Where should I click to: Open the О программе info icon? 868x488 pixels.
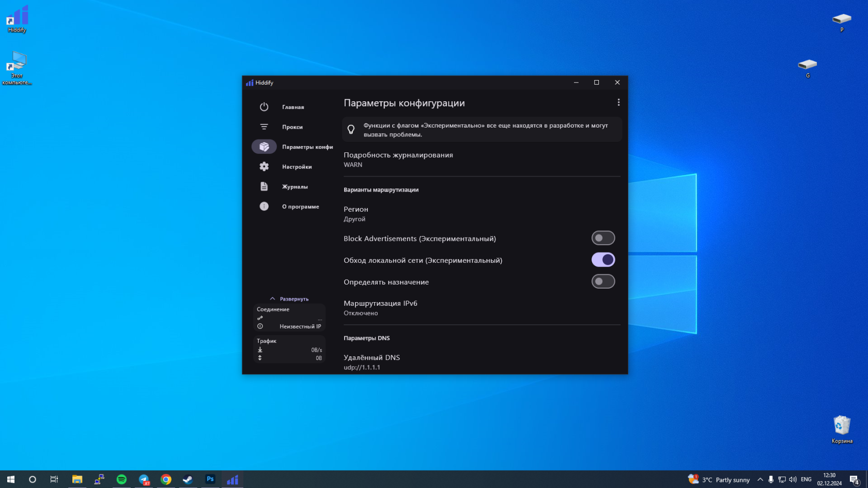[x=264, y=206]
